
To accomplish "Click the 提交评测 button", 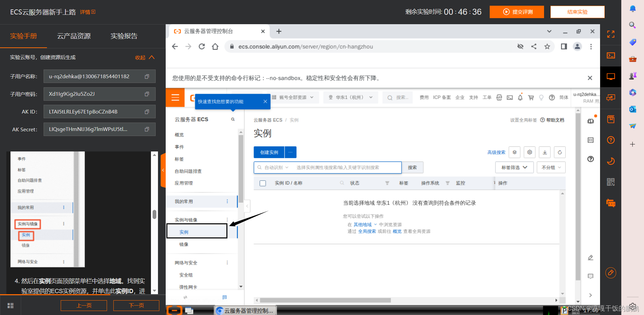I will pos(517,12).
